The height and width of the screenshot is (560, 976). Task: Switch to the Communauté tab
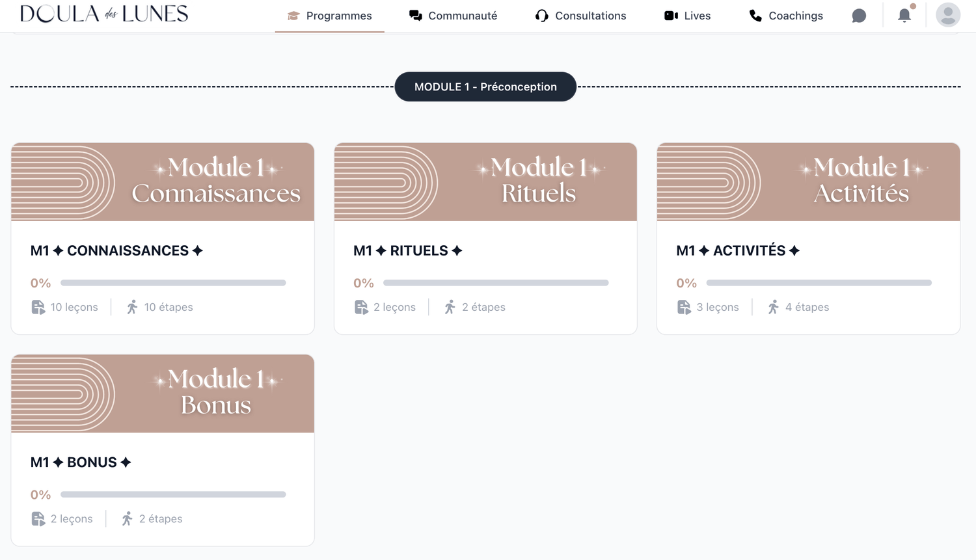click(x=453, y=16)
